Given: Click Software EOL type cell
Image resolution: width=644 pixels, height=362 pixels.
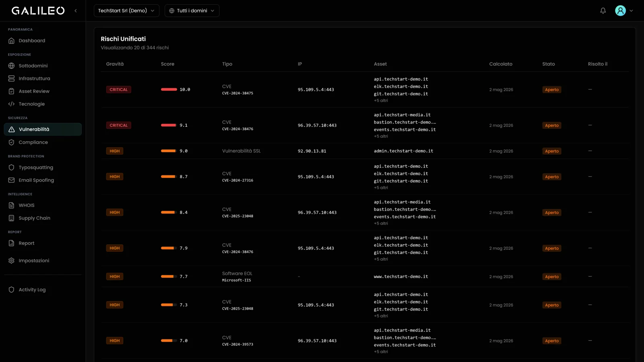Looking at the screenshot, I should (x=237, y=274).
